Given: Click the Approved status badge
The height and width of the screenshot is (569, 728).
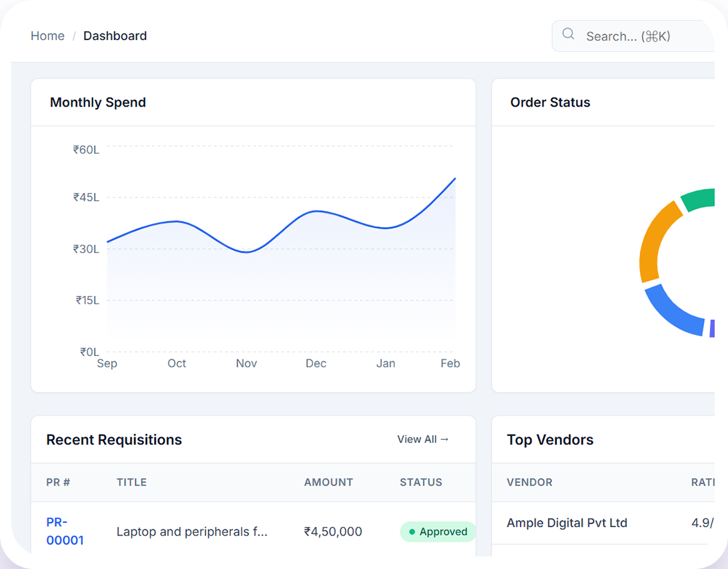Looking at the screenshot, I should tap(438, 532).
